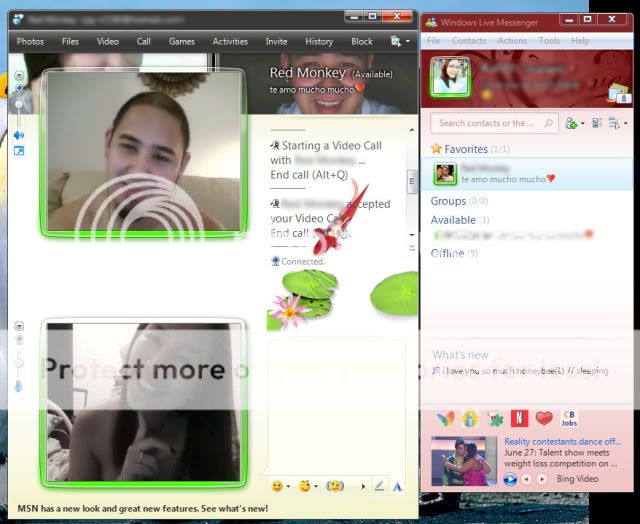Image resolution: width=640 pixels, height=524 pixels.
Task: Click the emoticon smiley picker icon
Action: [x=277, y=486]
